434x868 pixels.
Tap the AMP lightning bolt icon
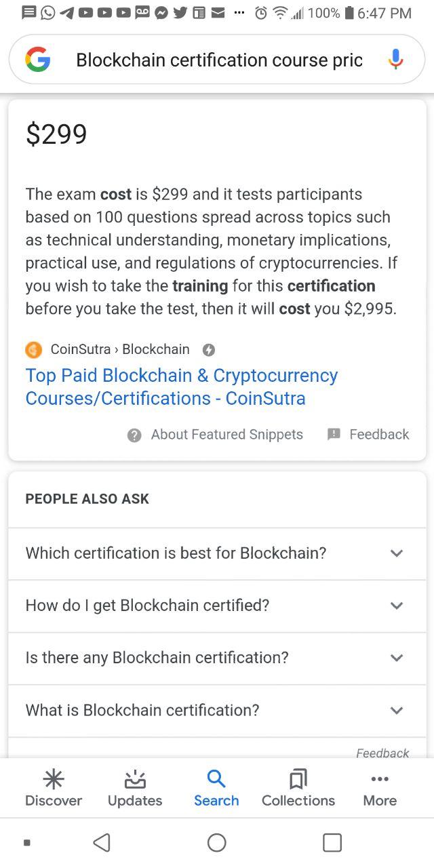click(x=209, y=350)
